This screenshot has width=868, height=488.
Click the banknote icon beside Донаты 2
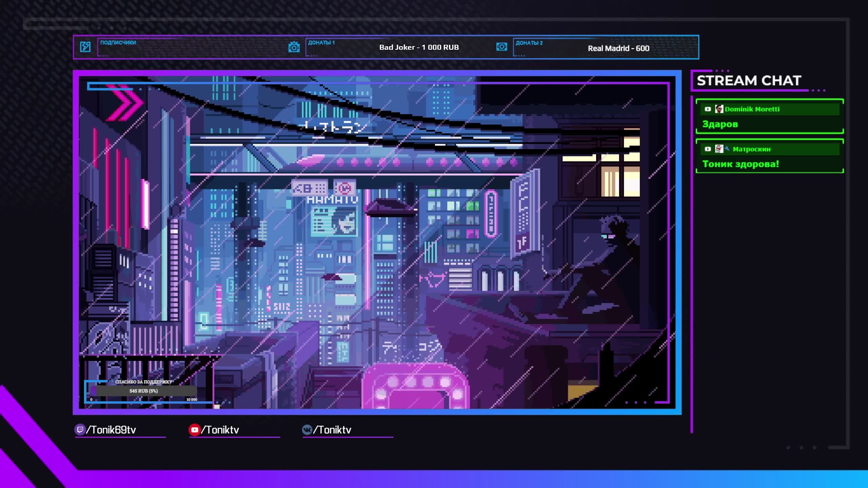(501, 47)
